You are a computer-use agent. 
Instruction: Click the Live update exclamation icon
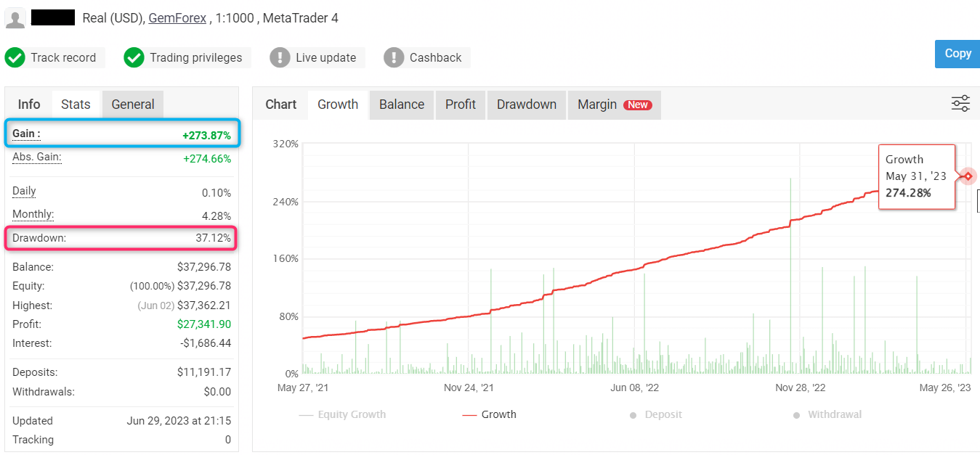[280, 57]
